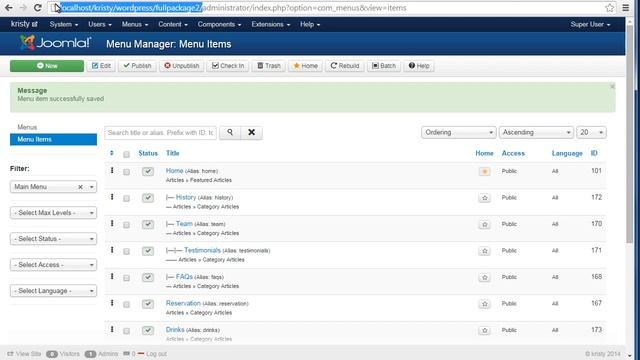The image size is (640, 360).
Task: Check the Reservation row checkbox
Action: point(127,304)
